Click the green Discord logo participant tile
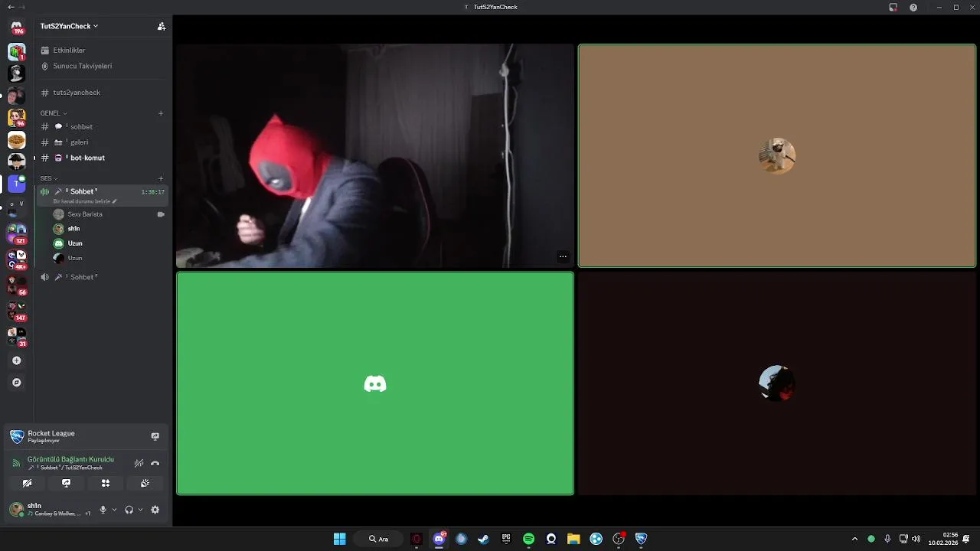This screenshot has height=551, width=980. pos(375,383)
